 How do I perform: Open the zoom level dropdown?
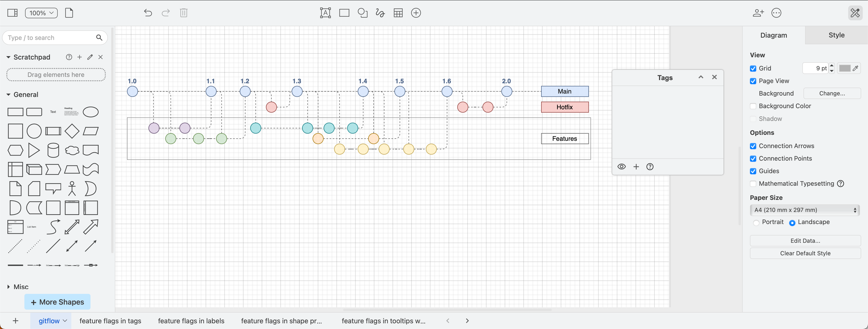click(41, 13)
